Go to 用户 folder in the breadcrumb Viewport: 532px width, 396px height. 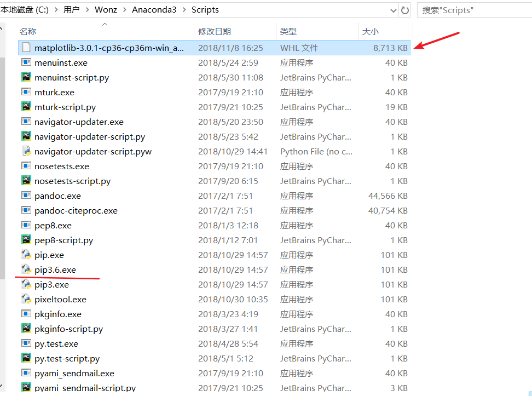[71, 10]
